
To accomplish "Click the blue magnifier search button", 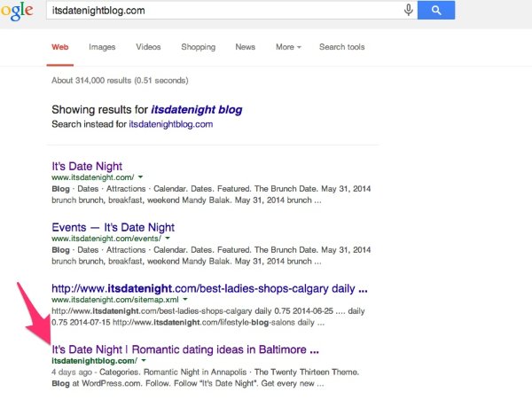I will point(436,10).
